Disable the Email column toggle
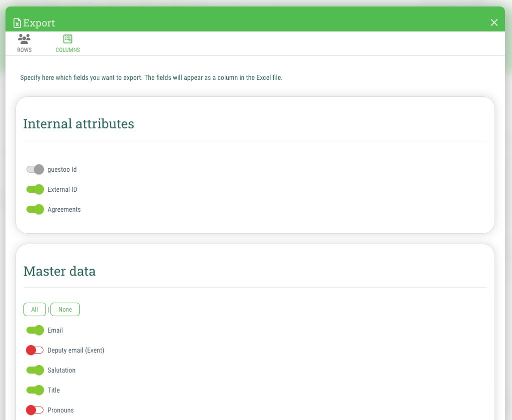512x420 pixels. [35, 330]
